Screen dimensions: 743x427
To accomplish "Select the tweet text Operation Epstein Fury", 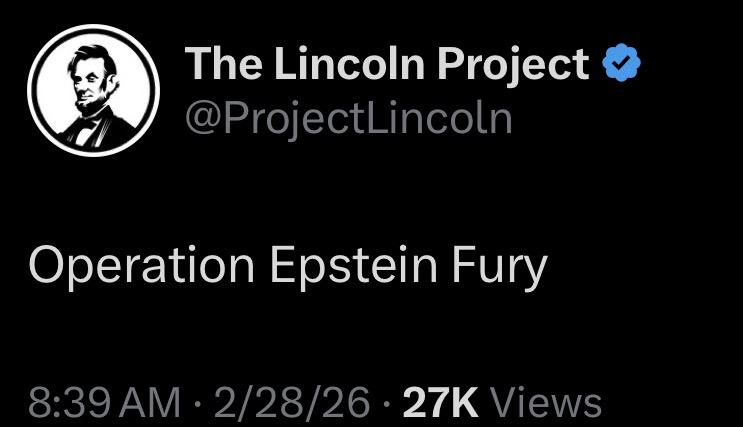I will tap(288, 265).
